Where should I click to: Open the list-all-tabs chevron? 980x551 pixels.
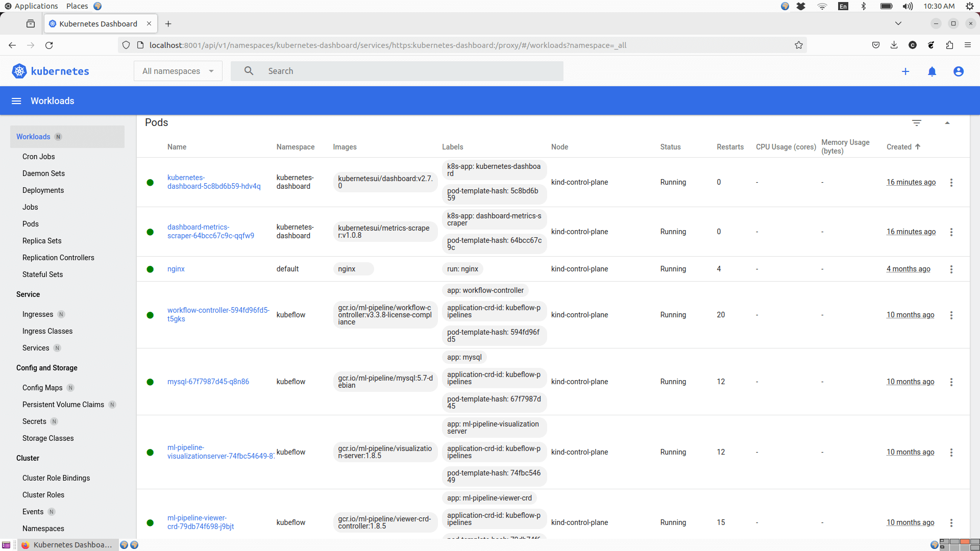coord(898,23)
